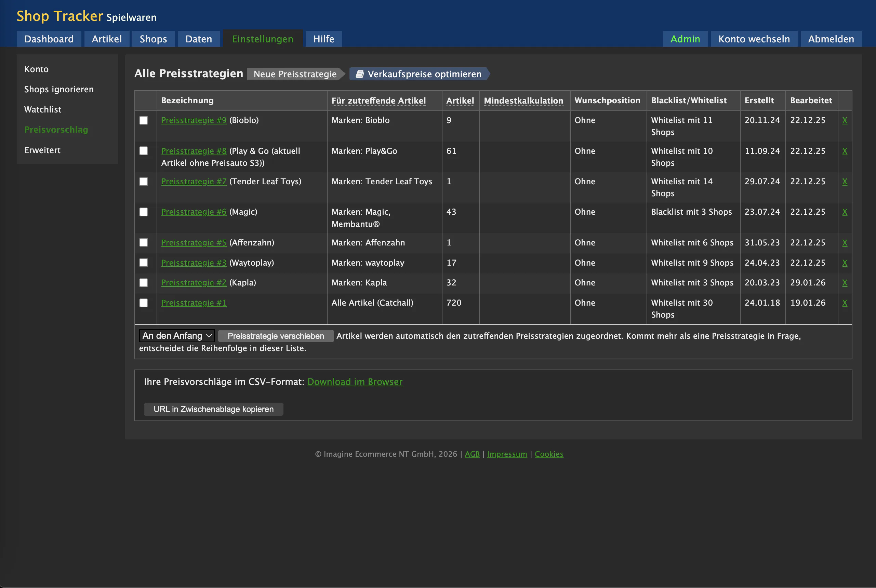Screen dimensions: 876x588
Task: Select the Einstellungen tab
Action: click(x=263, y=39)
